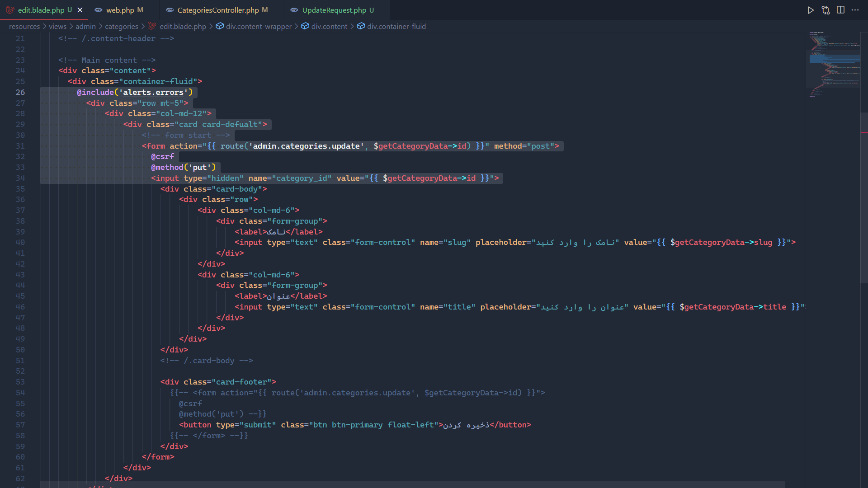Click the PHP icon on web.php tab
This screenshot has height=488, width=868.
[98, 10]
